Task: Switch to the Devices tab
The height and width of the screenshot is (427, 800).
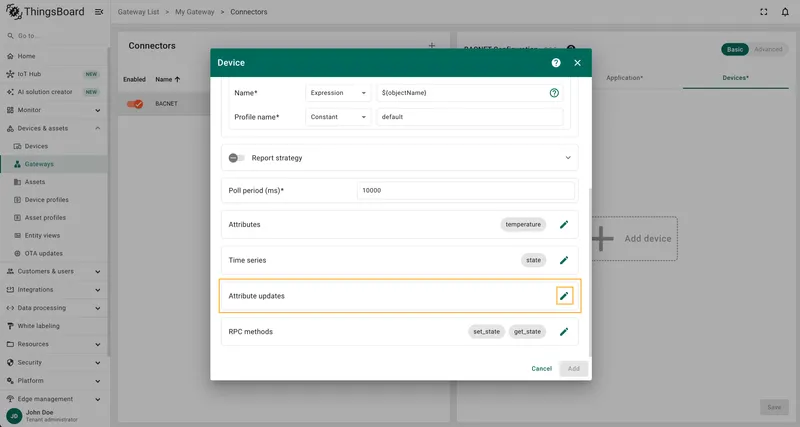Action: 735,78
